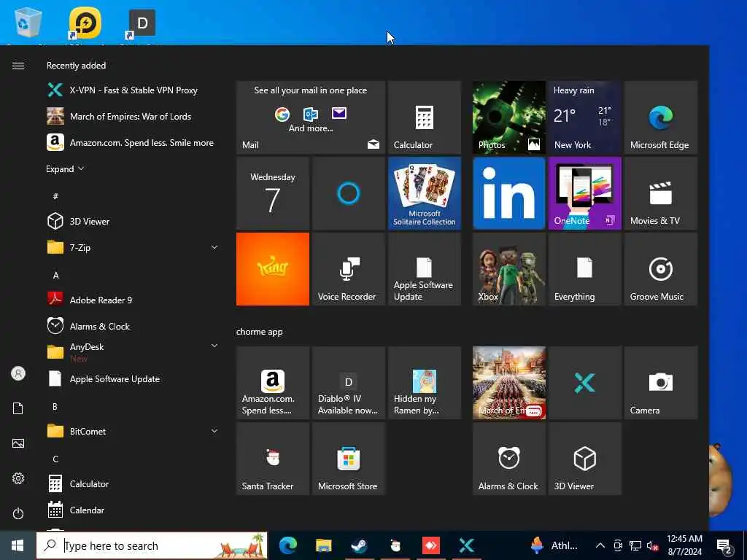Viewport: 747px width, 560px height.
Task: Open Amazon.com tile in chorme app group
Action: [273, 383]
